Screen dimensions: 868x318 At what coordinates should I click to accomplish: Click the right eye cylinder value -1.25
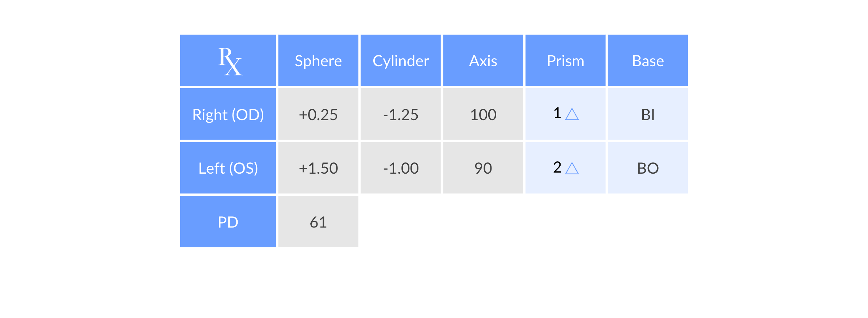click(x=401, y=115)
